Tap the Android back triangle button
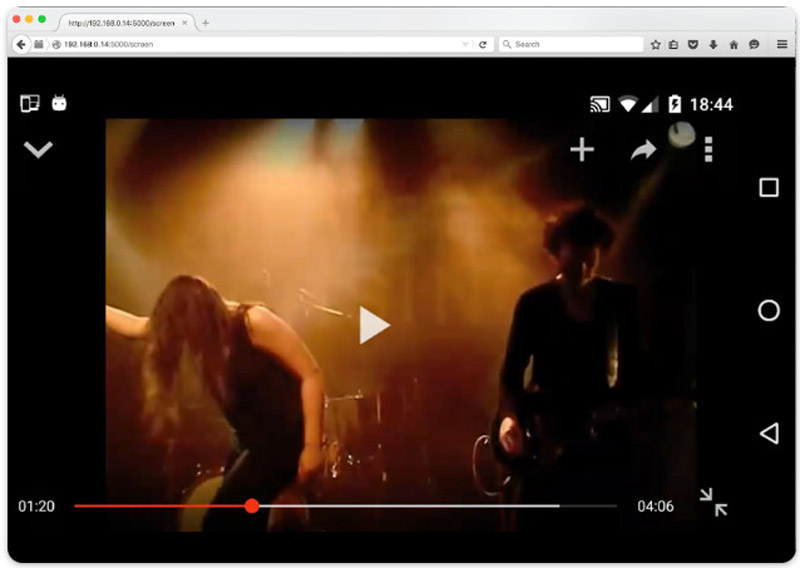Viewport: 800px width, 568px height. coord(769,433)
